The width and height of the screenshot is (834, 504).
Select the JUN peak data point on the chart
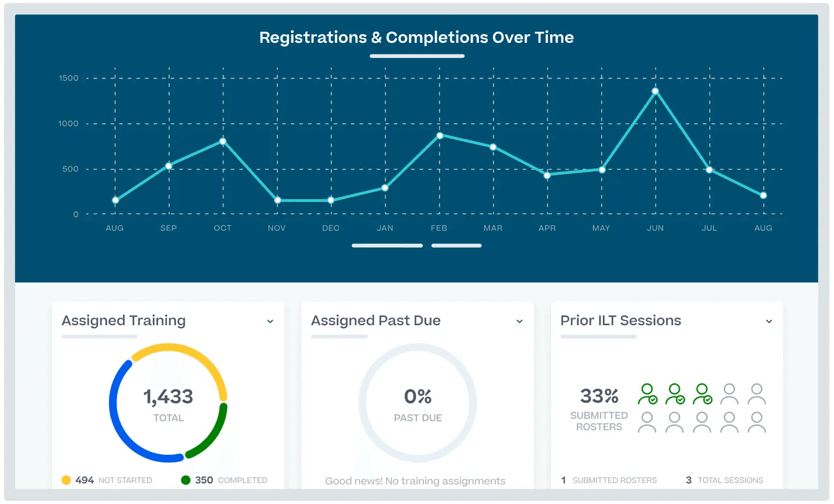click(x=655, y=90)
